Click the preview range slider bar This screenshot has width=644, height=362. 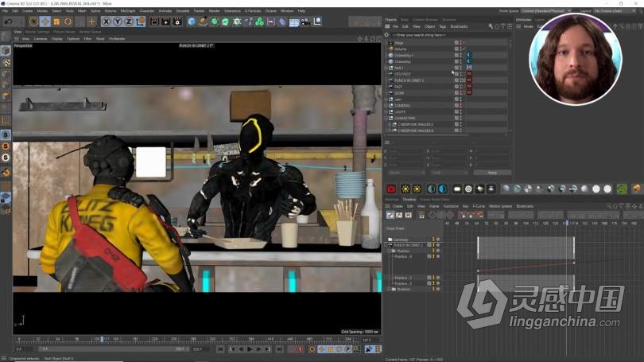click(112, 349)
